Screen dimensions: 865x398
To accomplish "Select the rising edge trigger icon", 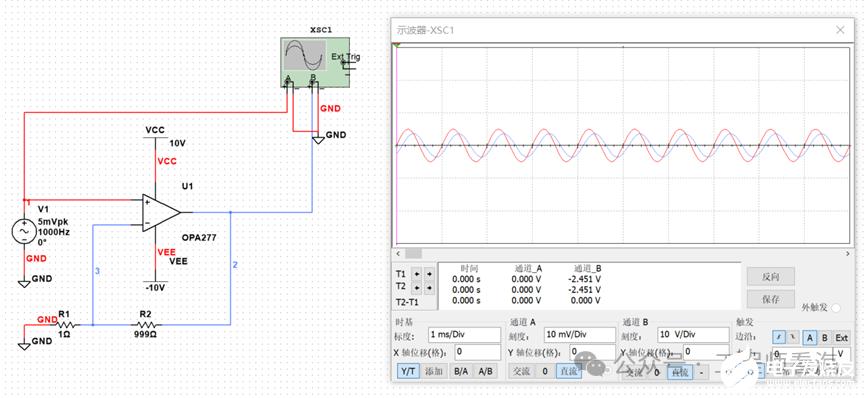I will (779, 338).
